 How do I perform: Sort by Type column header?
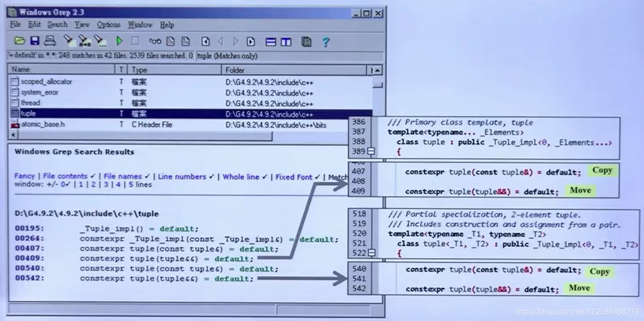coord(174,70)
